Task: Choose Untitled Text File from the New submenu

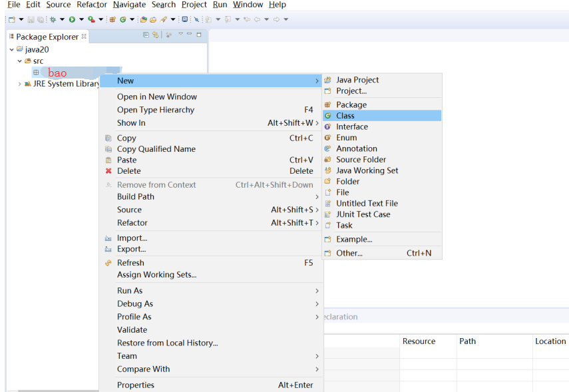Action: click(x=382, y=204)
